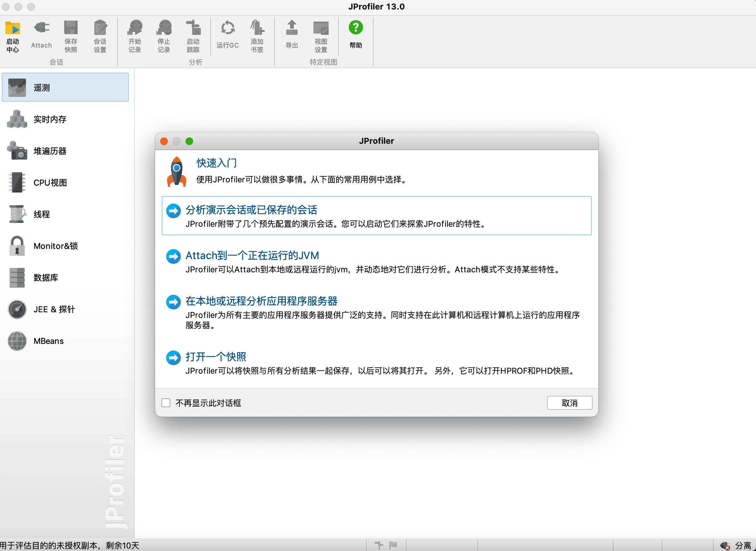
Task: Open the MBeans globe section
Action: point(48,341)
